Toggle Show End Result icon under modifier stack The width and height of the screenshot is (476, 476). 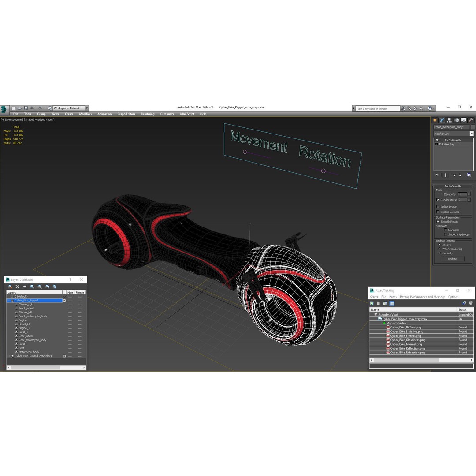(x=446, y=175)
